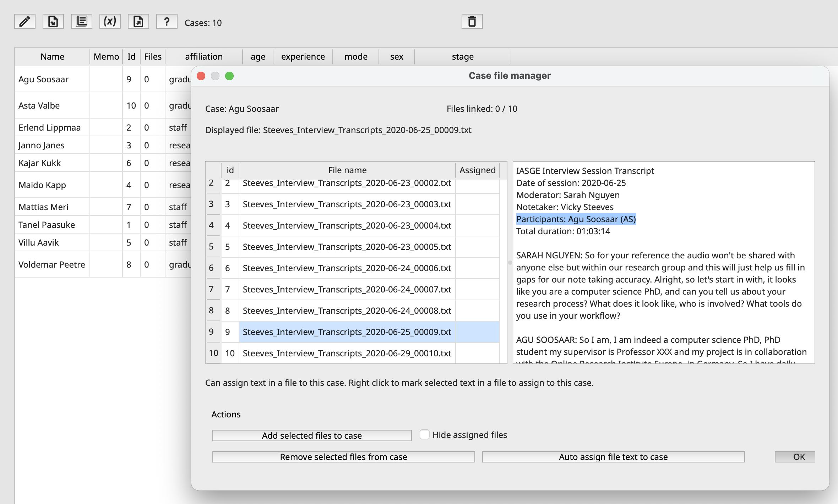Viewport: 838px width, 504px height.
Task: Select case Voldemar Peetre in cases table
Action: [51, 265]
